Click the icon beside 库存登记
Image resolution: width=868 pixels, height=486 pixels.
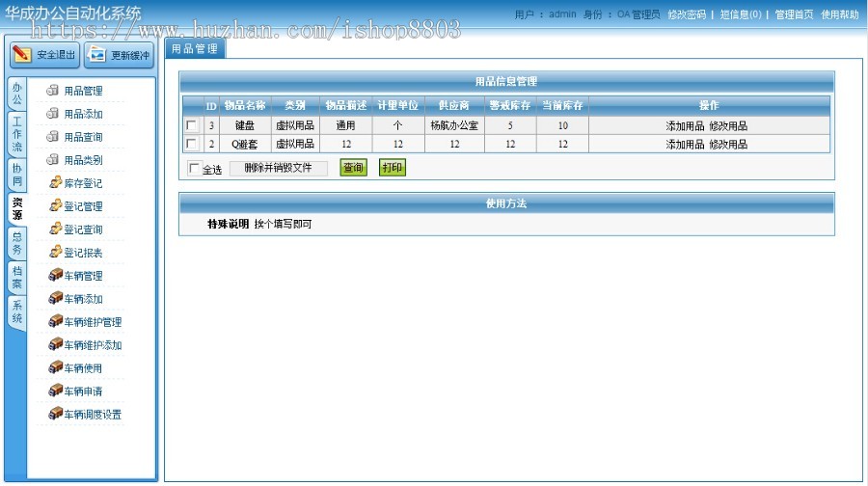[x=55, y=182]
